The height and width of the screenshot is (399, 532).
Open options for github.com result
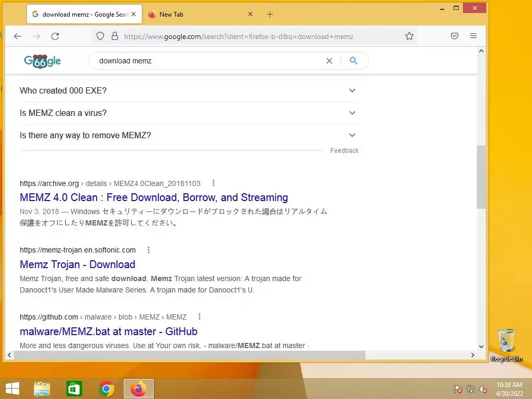pos(199,316)
